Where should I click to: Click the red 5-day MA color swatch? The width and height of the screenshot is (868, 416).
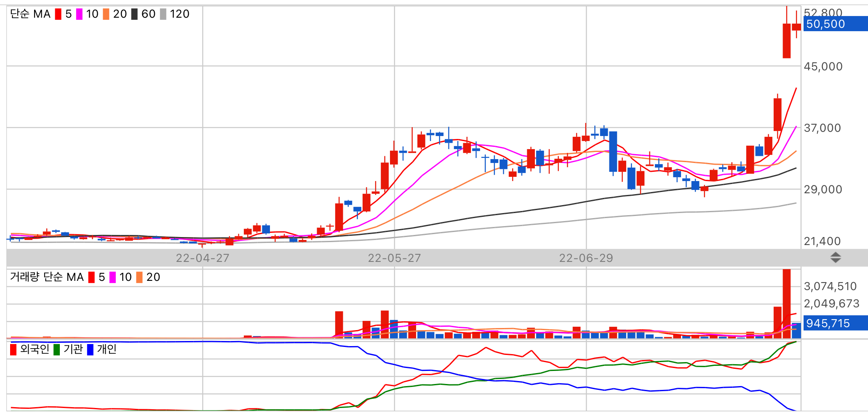[58, 14]
